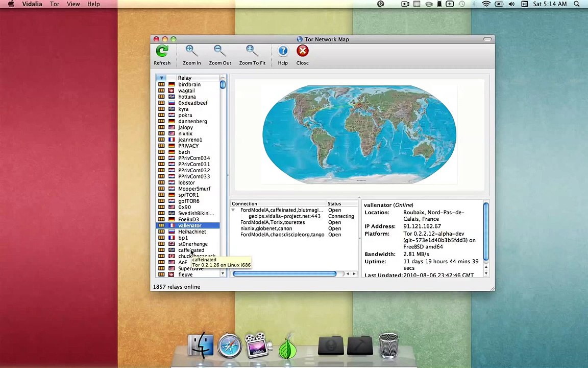Collapse the FordModelA,caffeinated circuit triangle

click(x=233, y=210)
